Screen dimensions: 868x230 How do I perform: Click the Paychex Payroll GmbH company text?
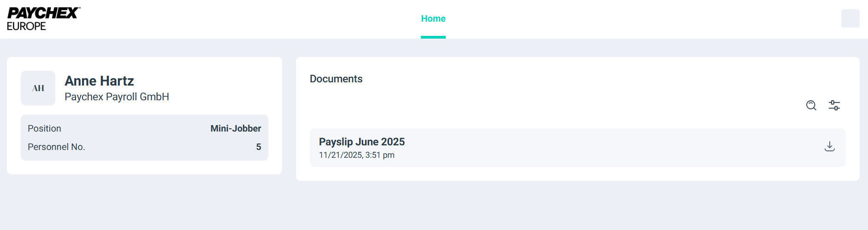coord(117,97)
